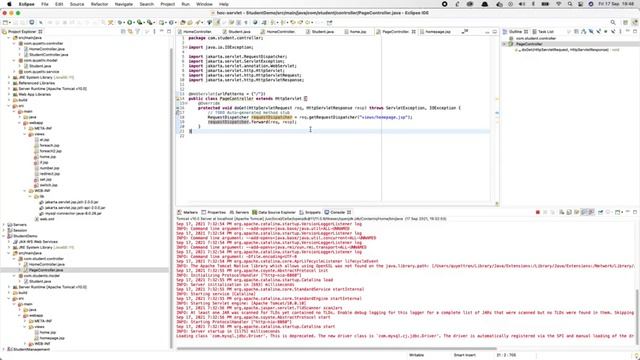
Task: Toggle show console on standard error change
Action: (x=591, y=212)
